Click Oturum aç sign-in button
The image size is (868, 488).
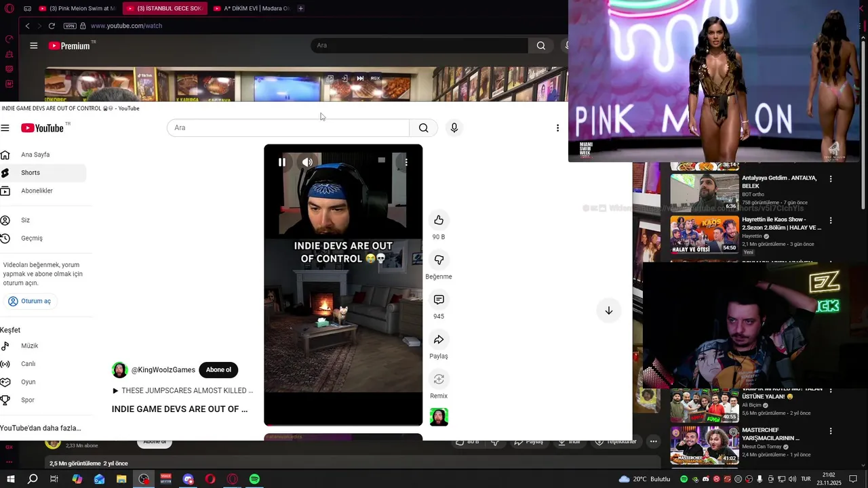point(30,301)
